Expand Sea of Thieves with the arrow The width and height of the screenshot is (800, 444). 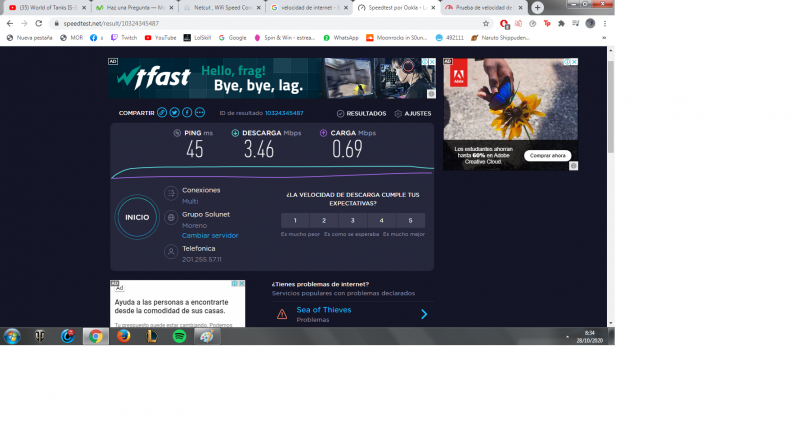424,314
